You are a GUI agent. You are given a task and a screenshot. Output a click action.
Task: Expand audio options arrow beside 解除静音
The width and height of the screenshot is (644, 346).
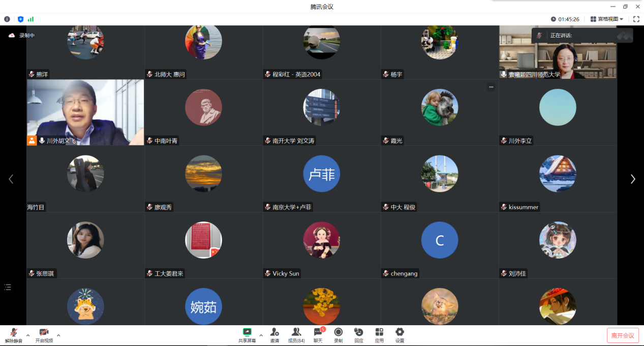pyautogui.click(x=28, y=335)
